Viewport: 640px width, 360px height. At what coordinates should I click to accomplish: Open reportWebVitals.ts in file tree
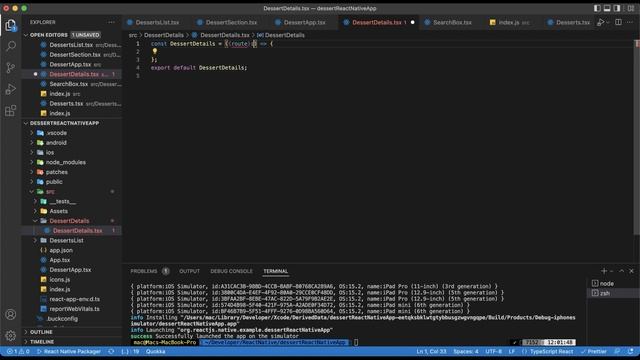click(x=74, y=309)
